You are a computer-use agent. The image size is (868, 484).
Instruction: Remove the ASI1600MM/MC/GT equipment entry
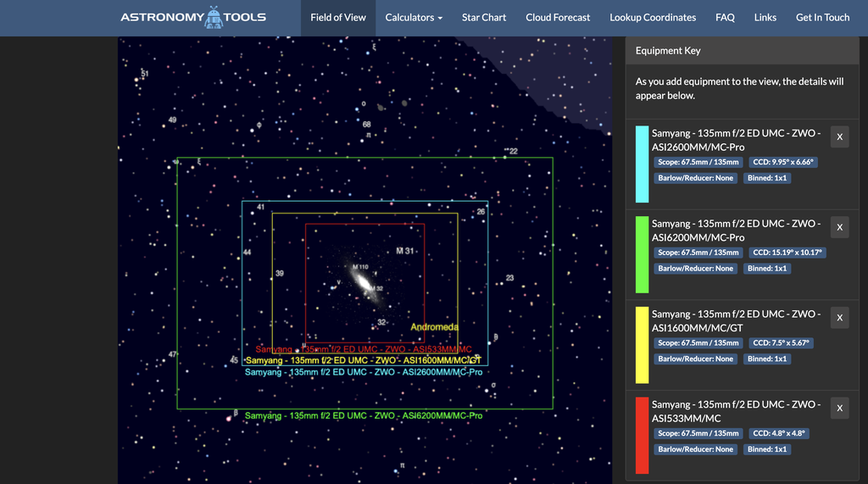840,317
